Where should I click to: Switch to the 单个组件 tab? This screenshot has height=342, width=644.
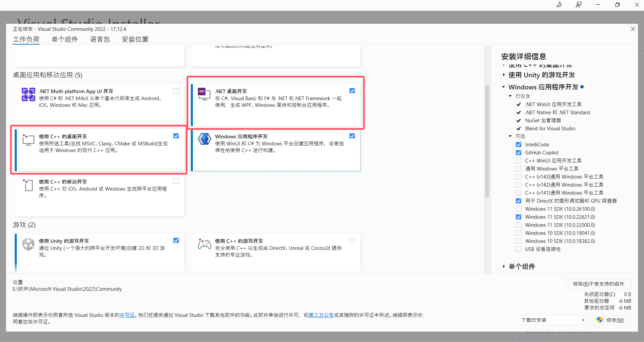point(65,39)
